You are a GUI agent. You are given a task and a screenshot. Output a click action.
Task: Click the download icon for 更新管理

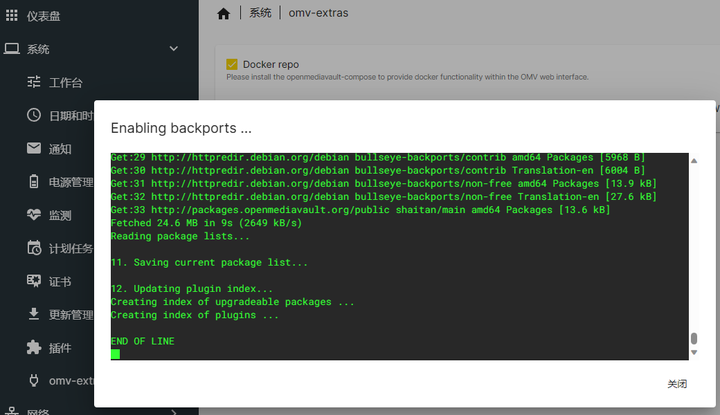34,314
